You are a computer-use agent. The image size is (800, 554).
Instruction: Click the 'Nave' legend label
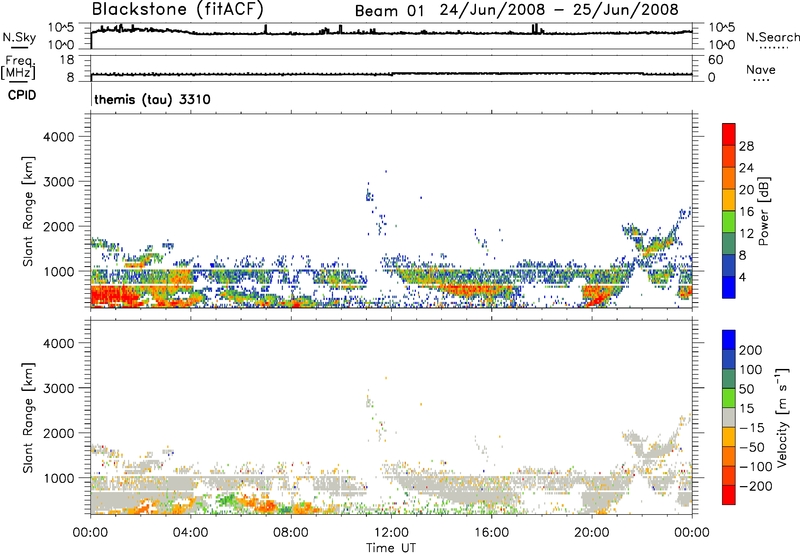(761, 69)
